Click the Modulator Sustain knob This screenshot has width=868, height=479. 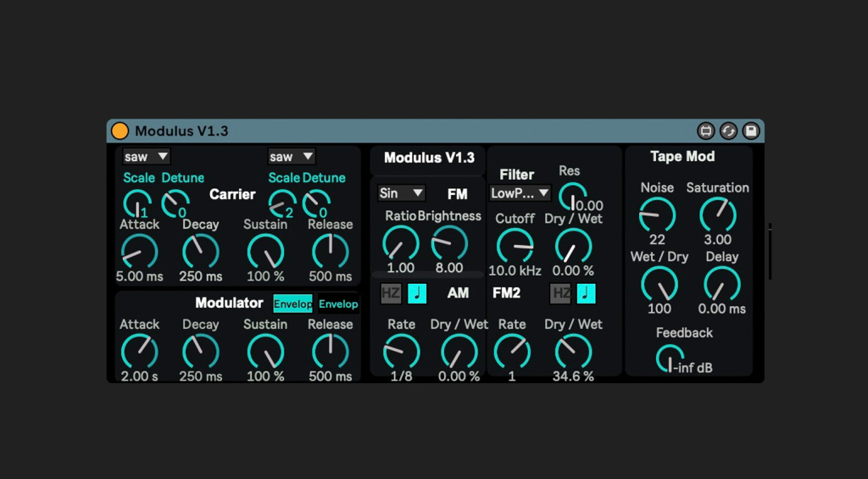[265, 352]
